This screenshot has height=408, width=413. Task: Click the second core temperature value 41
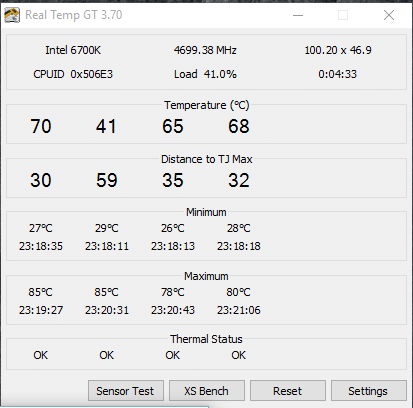click(x=106, y=126)
